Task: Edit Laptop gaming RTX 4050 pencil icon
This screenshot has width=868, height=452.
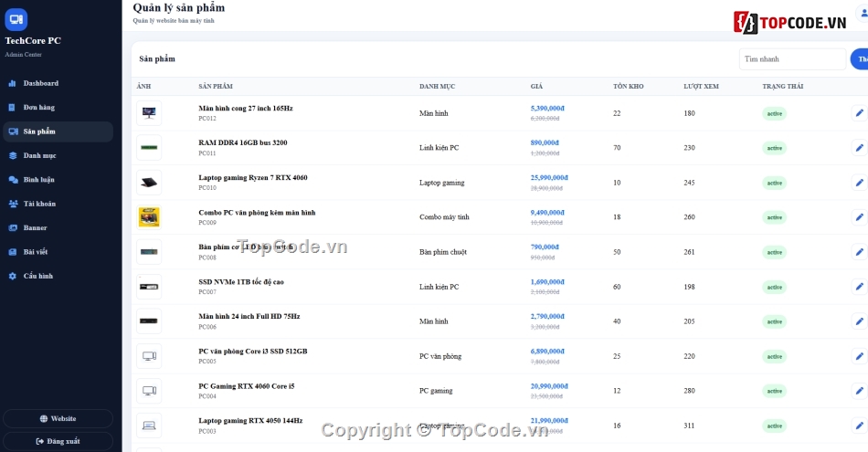Action: point(859,426)
